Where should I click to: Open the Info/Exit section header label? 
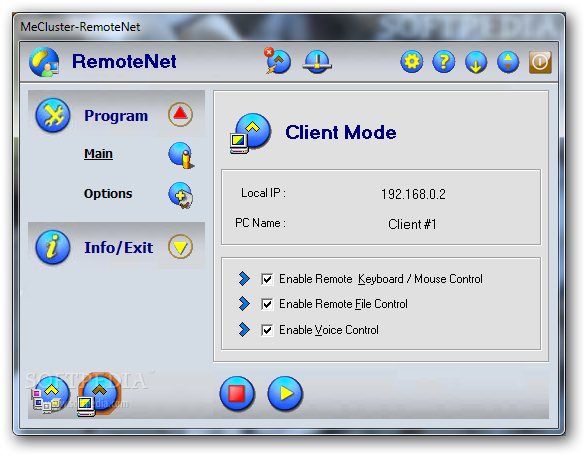tap(118, 247)
